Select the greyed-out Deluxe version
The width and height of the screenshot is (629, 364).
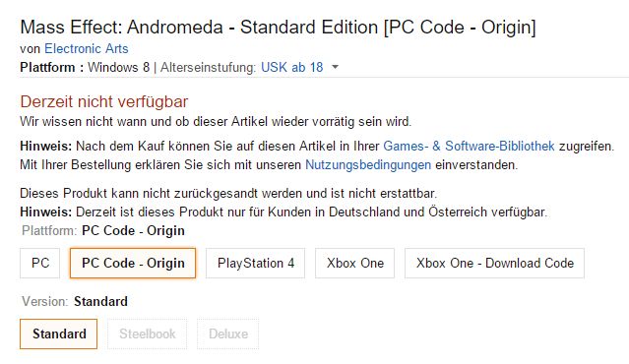pos(227,334)
